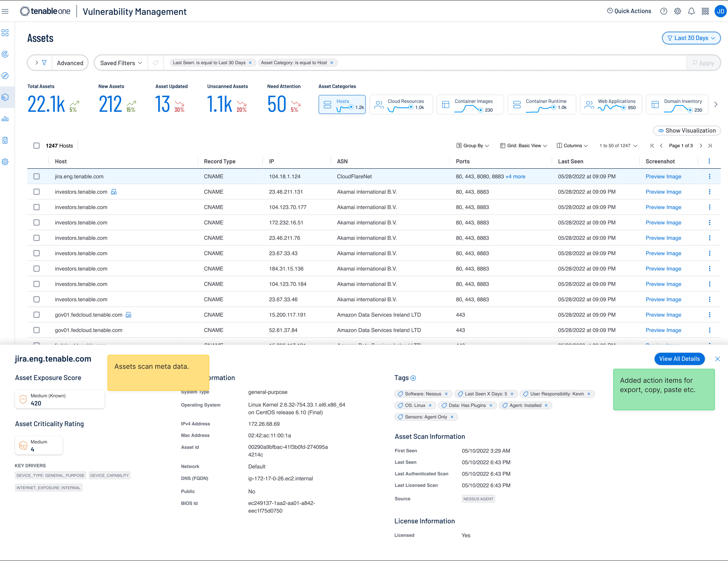The width and height of the screenshot is (728, 561).
Task: Click the tag icon in filter bar
Action: (156, 63)
